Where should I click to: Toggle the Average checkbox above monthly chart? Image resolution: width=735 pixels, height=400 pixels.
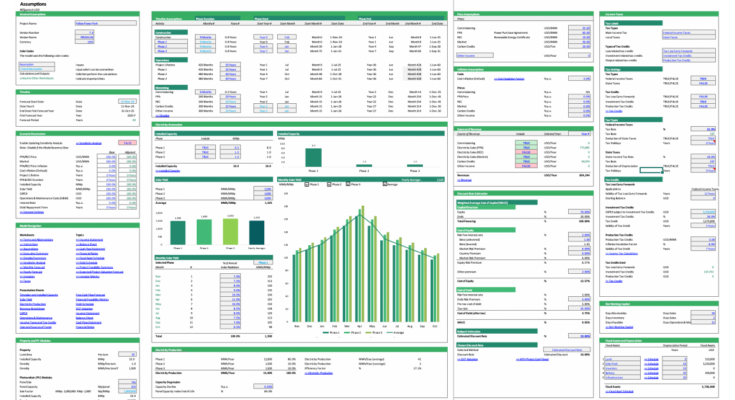(385, 184)
